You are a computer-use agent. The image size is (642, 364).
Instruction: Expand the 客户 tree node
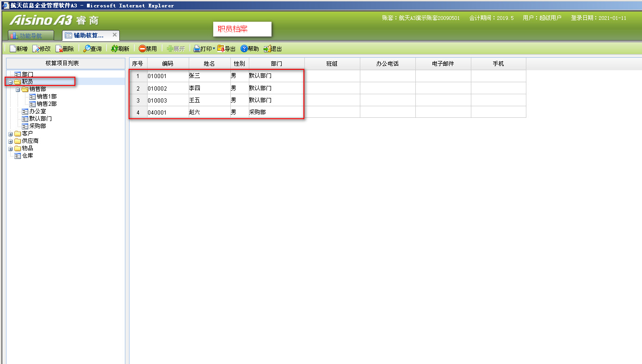tap(11, 134)
